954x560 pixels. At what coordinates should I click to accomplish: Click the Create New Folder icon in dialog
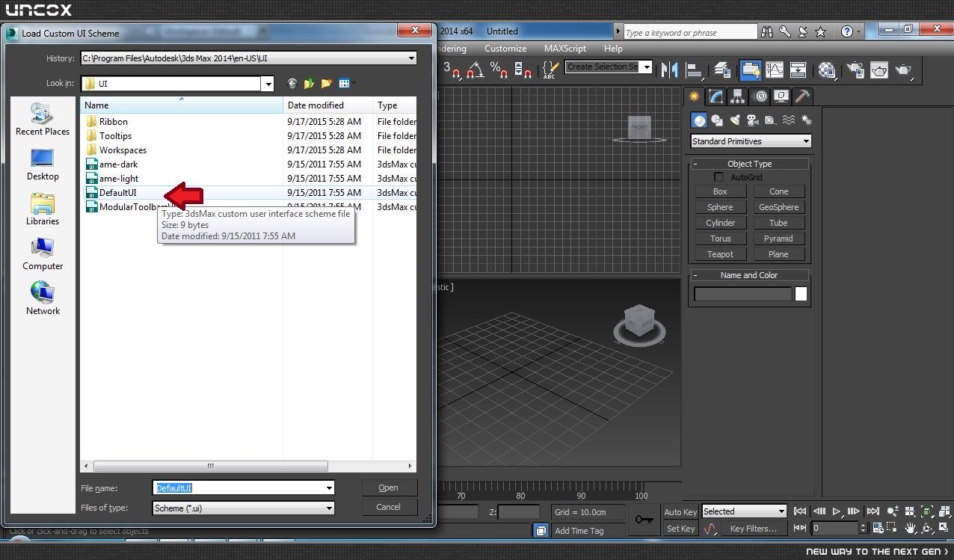(x=326, y=84)
